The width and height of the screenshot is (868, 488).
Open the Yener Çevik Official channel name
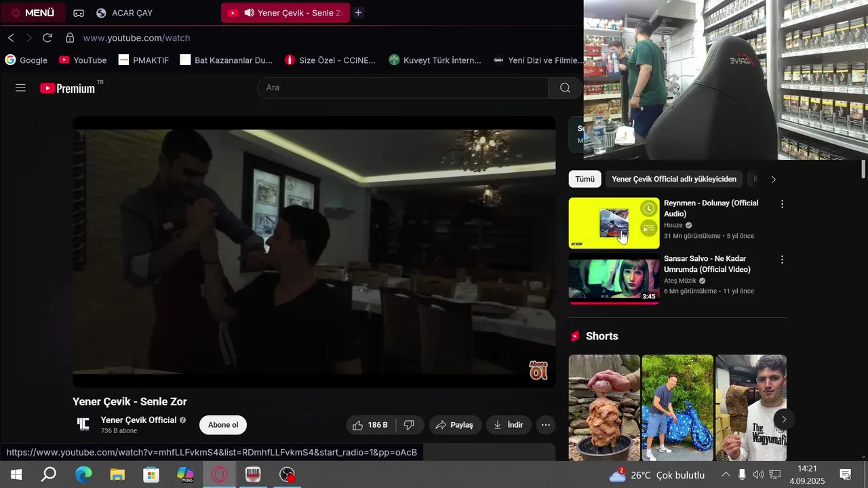(x=139, y=420)
